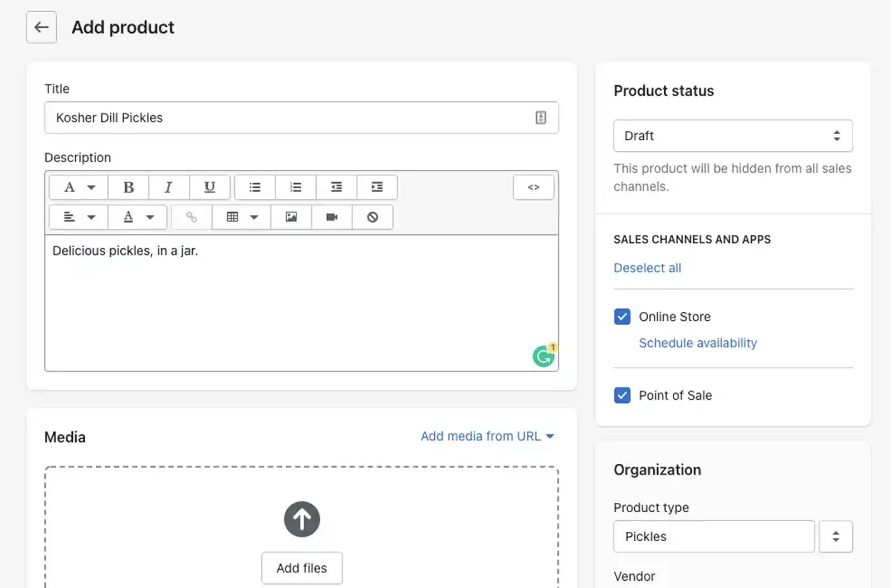Open the text alignment dropdown
This screenshot has height=588, width=891.
click(x=77, y=217)
